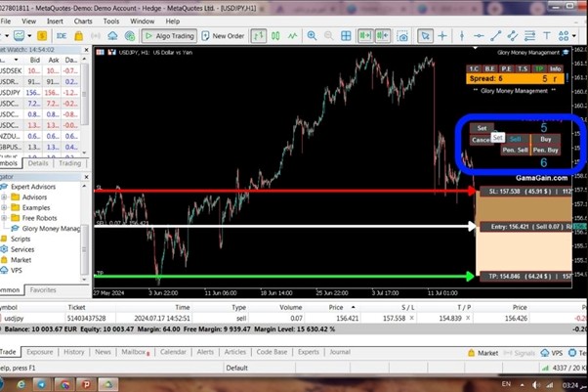Open the MetaEditor IDE

(62, 36)
